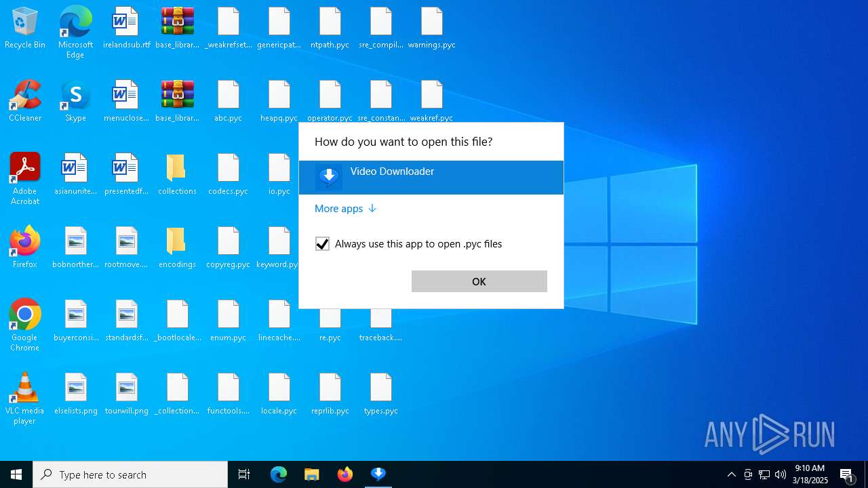Viewport: 868px width, 488px height.
Task: Select the warnings.pyc file
Action: [432, 28]
